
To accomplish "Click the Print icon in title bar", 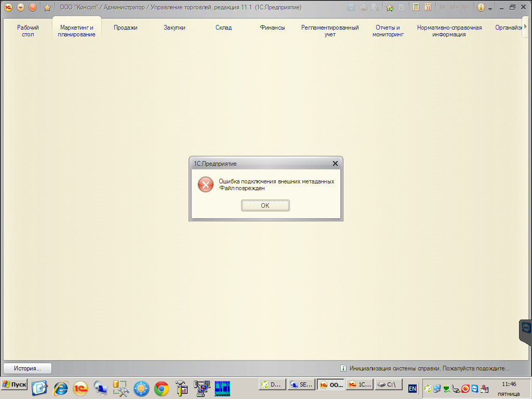I will [x=363, y=7].
